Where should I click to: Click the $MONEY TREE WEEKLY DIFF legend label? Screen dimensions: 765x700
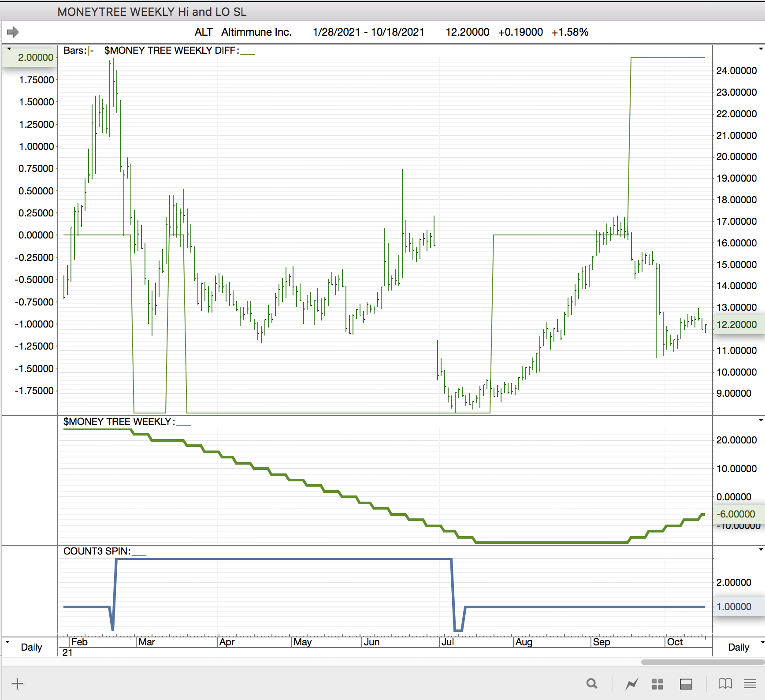pyautogui.click(x=171, y=51)
